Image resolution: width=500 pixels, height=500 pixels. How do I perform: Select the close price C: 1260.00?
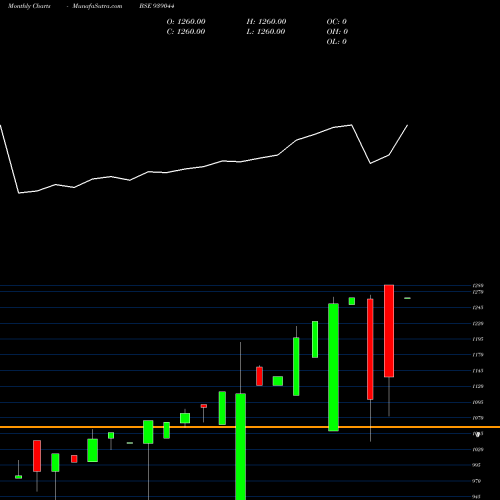coord(186,32)
